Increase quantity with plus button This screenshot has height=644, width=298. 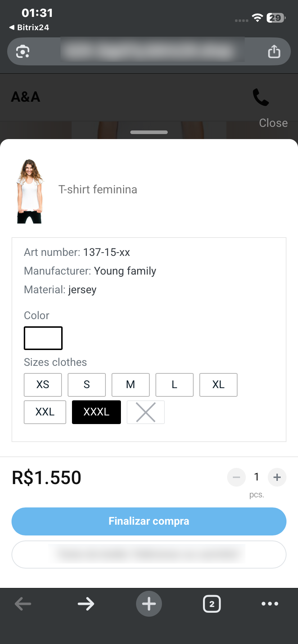[277, 477]
